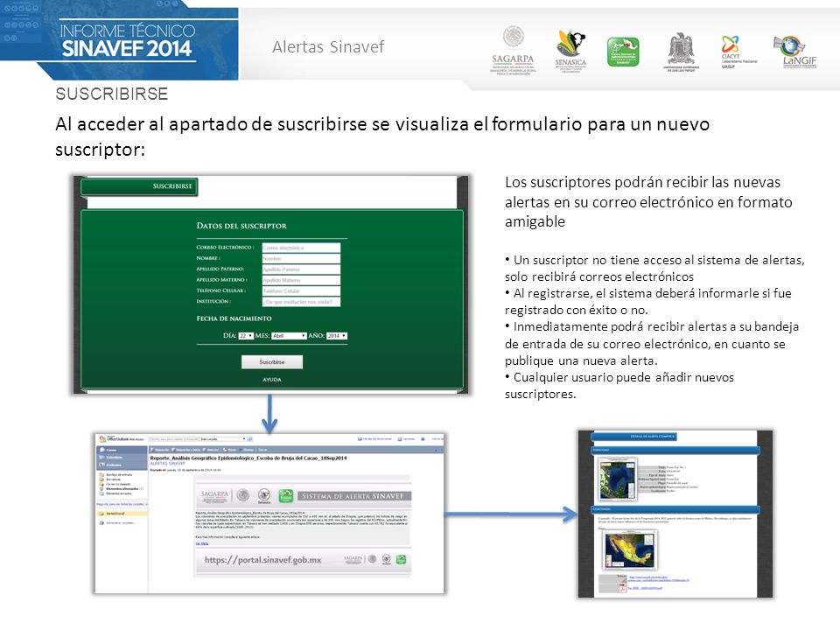840x630 pixels.
Task: Open the Año dropdown showing 2014
Action: click(337, 336)
